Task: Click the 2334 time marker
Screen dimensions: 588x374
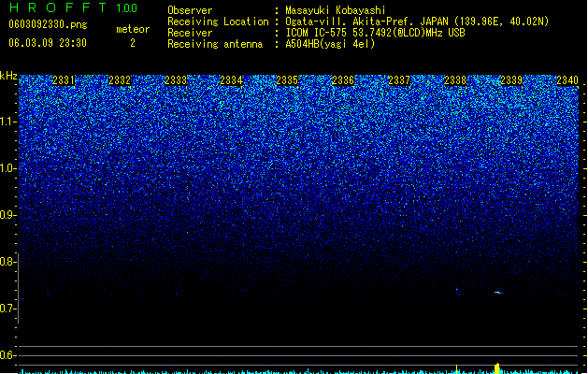Action: tap(231, 80)
